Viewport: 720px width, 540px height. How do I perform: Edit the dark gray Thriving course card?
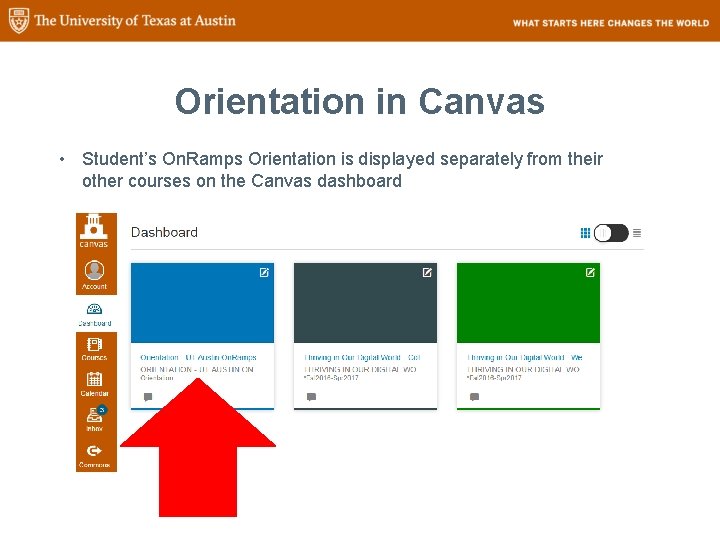[x=427, y=273]
